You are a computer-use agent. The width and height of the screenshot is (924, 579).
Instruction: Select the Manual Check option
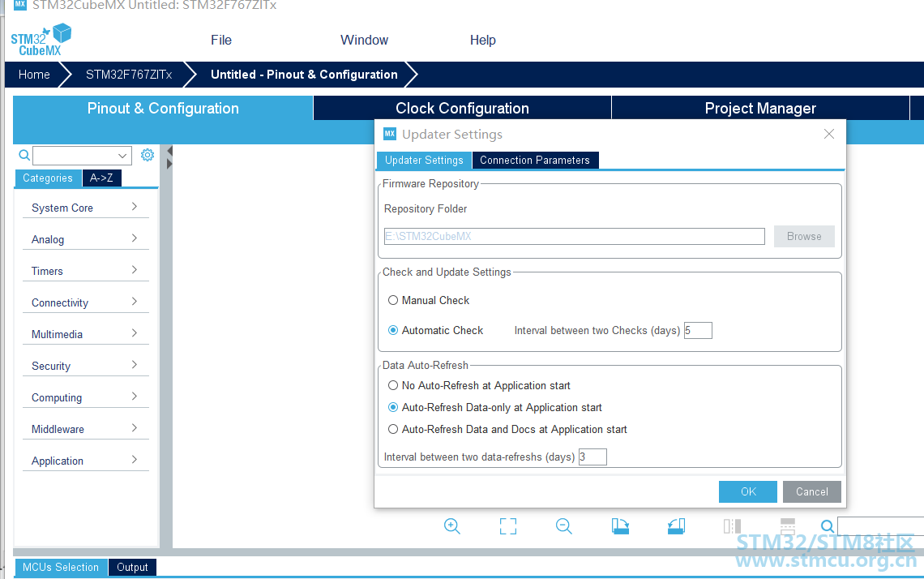tap(429, 300)
